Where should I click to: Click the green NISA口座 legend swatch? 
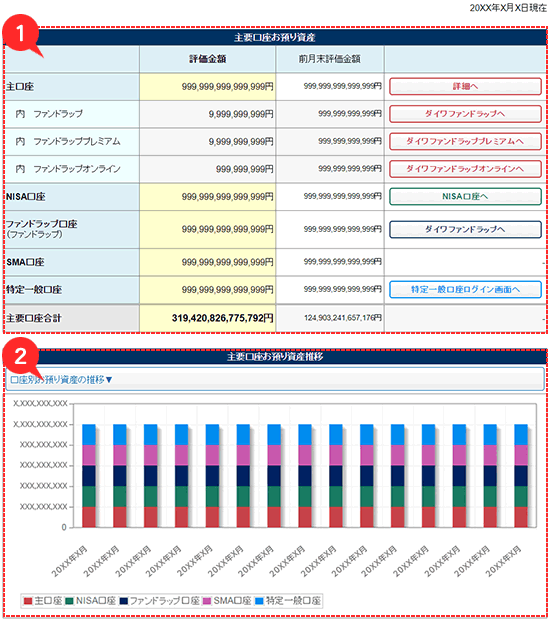coord(69,601)
